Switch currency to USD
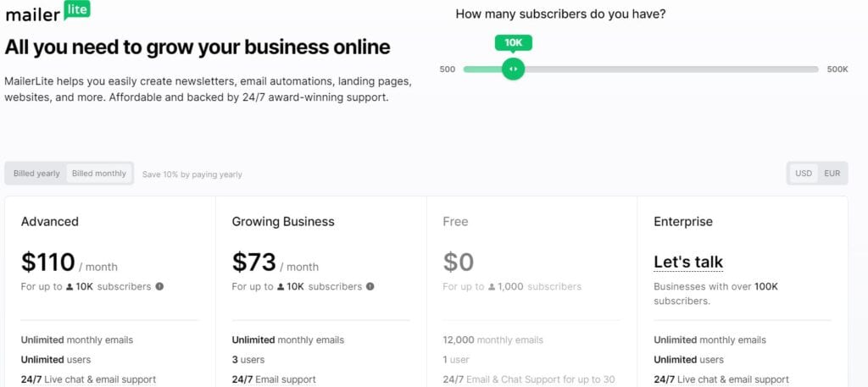Viewport: 868px width, 387px height. coord(804,174)
